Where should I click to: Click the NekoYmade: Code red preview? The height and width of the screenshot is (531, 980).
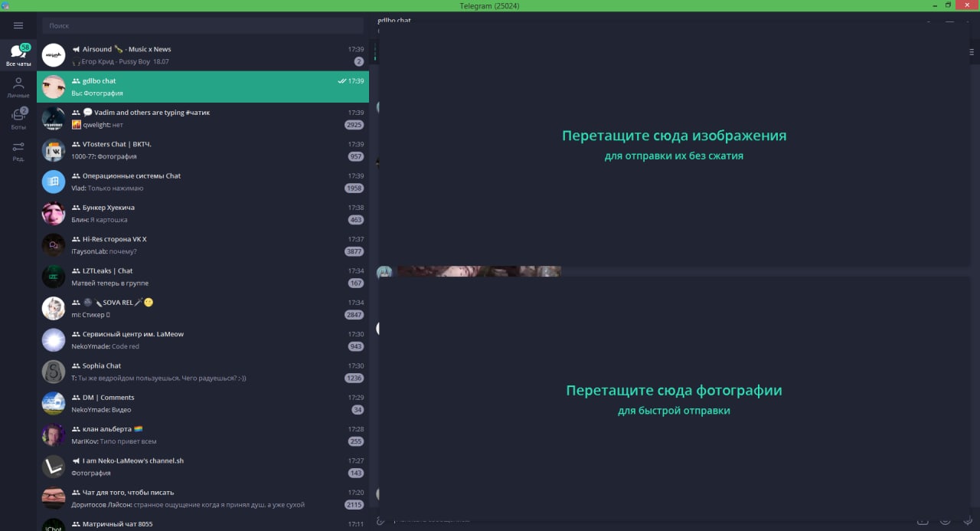pos(106,346)
